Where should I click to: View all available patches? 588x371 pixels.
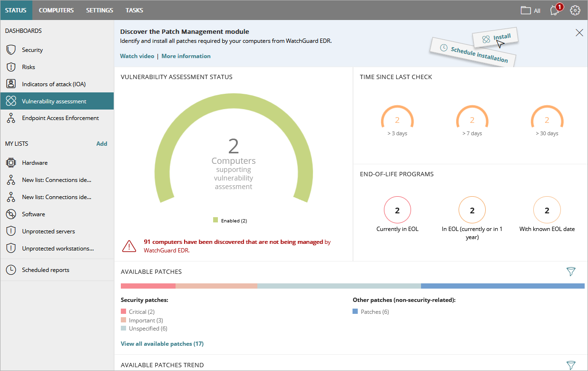(x=162, y=343)
